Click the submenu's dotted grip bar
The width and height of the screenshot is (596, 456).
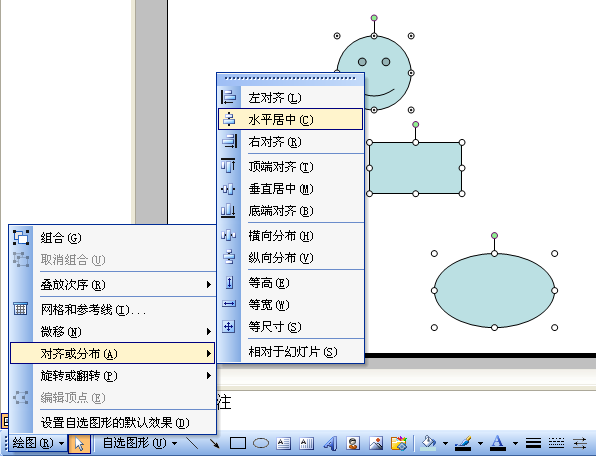tap(290, 78)
